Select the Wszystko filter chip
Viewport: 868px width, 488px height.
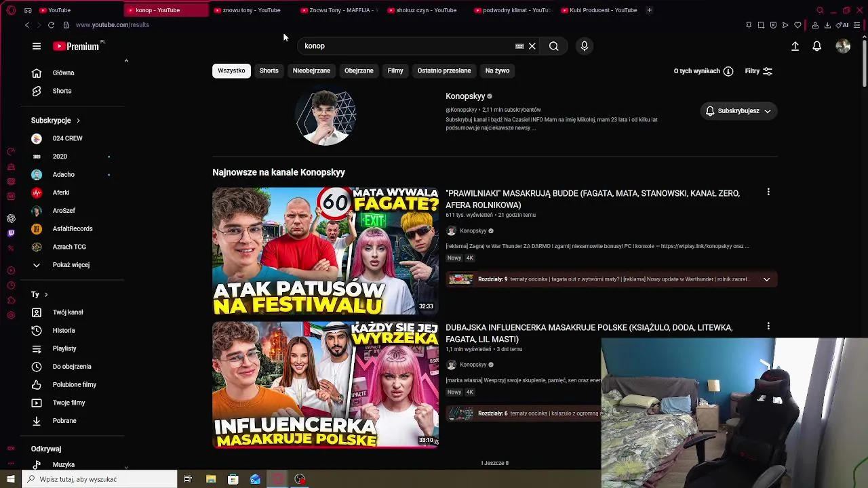click(x=231, y=70)
